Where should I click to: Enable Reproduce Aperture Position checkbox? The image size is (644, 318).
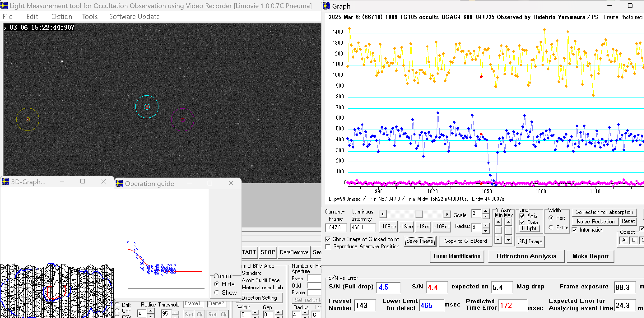click(x=328, y=246)
